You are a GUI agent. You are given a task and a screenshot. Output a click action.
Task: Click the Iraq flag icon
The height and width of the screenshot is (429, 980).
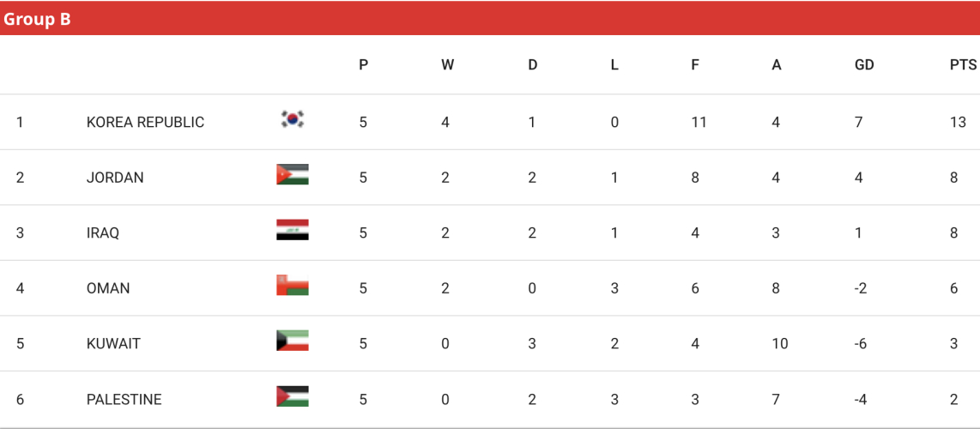(x=293, y=230)
